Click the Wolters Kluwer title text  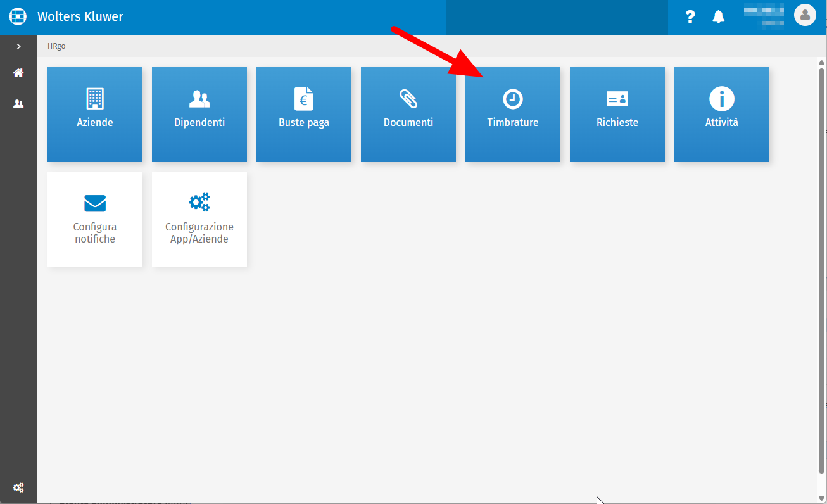[x=80, y=16]
